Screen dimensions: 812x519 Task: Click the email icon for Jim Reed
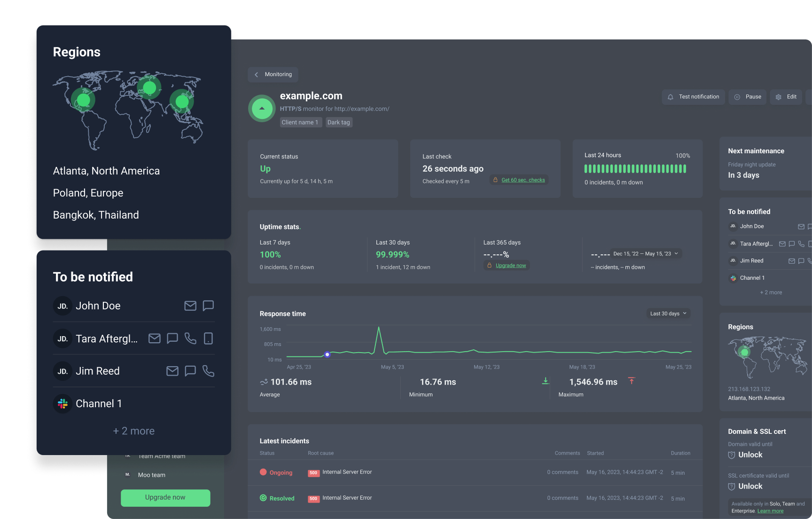tap(172, 371)
